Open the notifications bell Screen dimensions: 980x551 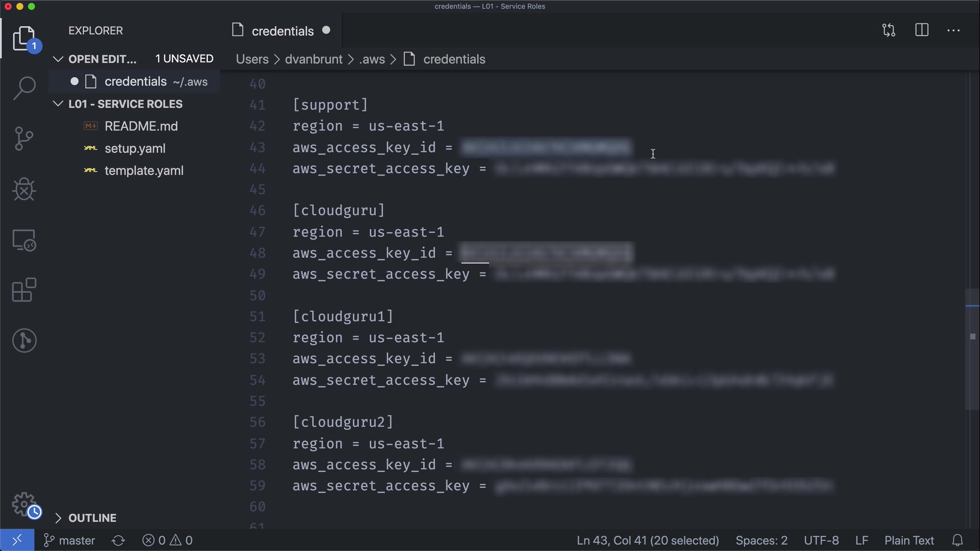958,540
